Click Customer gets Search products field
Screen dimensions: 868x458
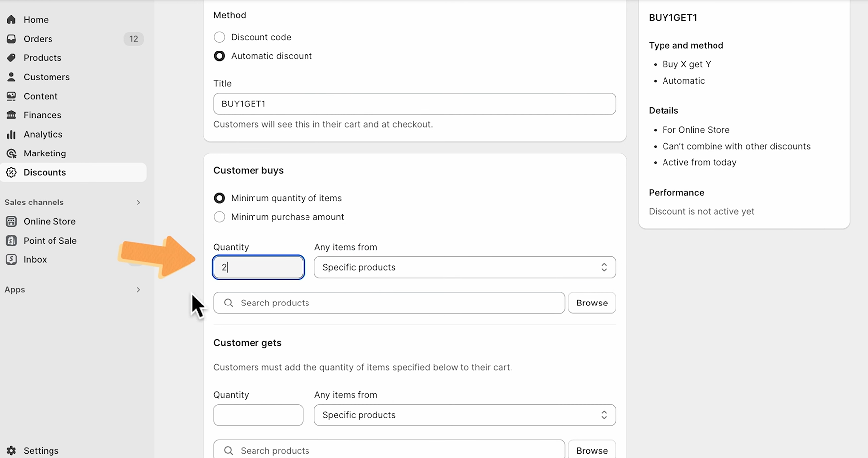389,449
